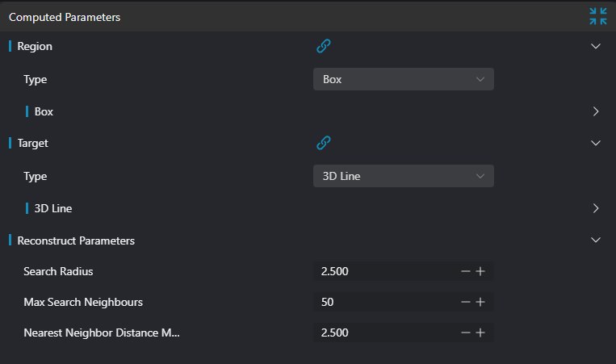
Task: Click the Max Search Neighbours value field
Action: click(x=385, y=302)
